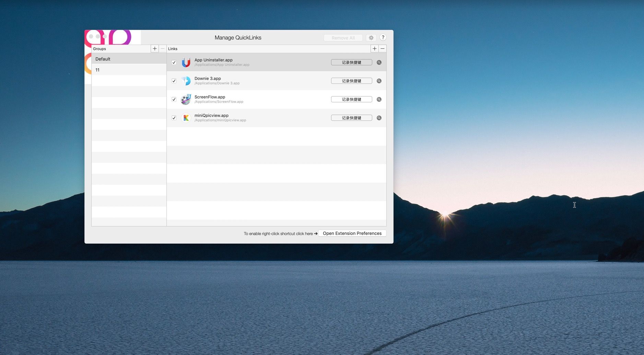Add a new link with Links plus button

coord(375,49)
